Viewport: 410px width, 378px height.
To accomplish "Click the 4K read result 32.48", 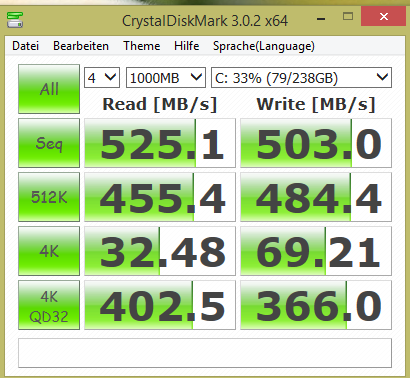I will click(x=160, y=251).
